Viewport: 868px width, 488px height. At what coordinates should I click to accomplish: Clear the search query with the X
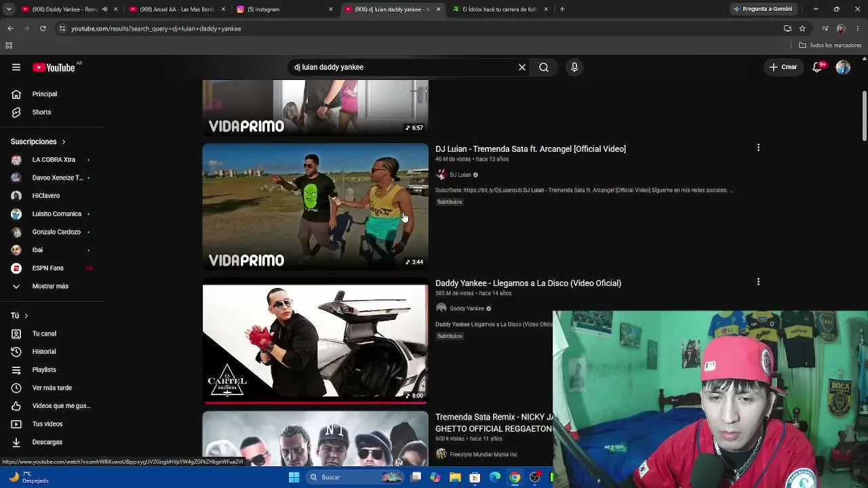click(522, 67)
